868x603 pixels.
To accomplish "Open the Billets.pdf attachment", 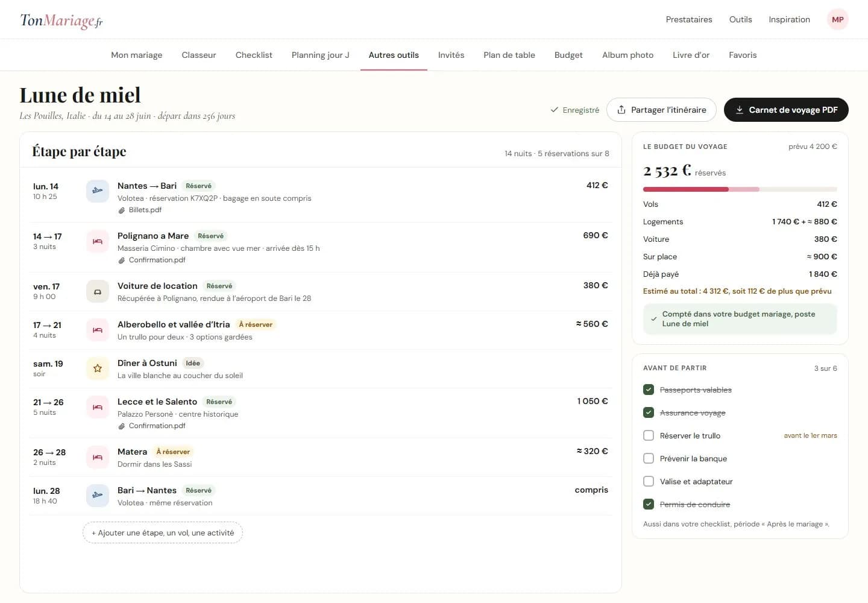I will point(145,210).
